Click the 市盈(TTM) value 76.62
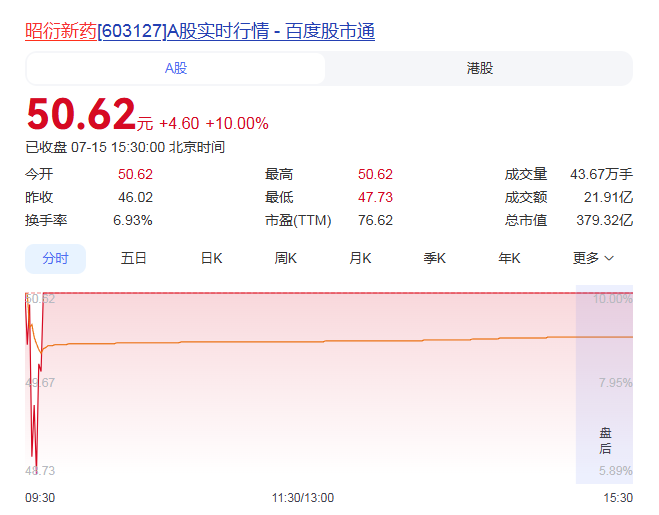 (375, 220)
